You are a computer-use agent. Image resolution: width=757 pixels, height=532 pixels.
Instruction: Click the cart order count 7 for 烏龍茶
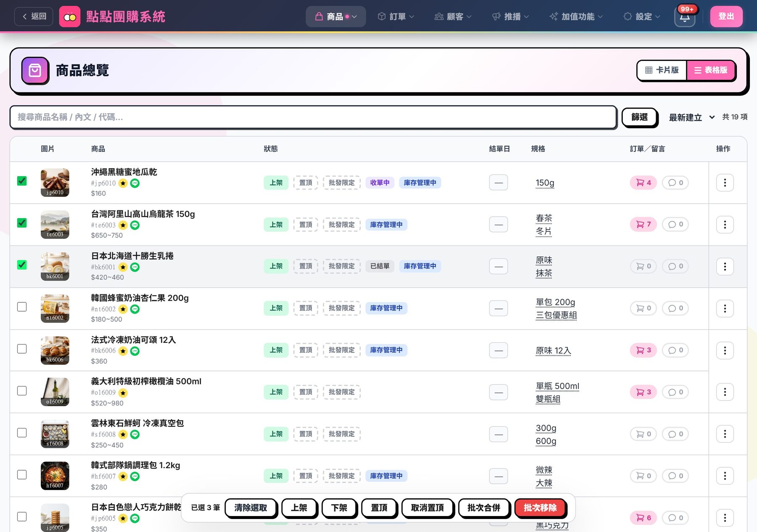point(643,224)
